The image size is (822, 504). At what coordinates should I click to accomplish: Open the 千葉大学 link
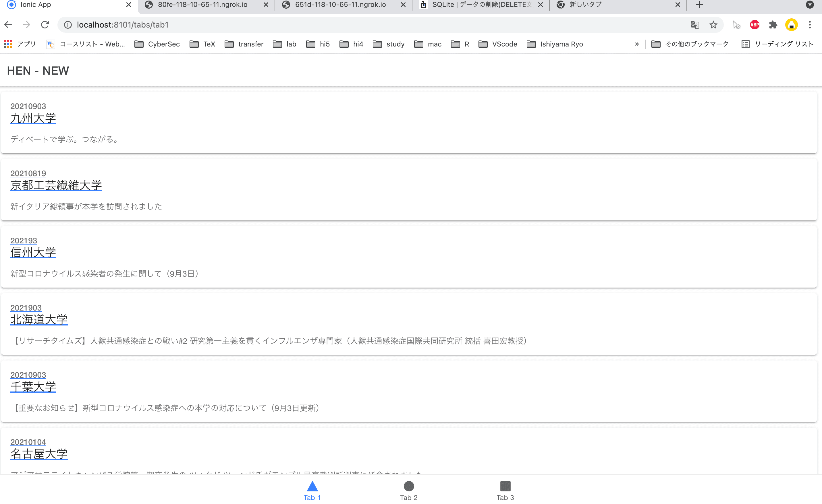tap(33, 387)
